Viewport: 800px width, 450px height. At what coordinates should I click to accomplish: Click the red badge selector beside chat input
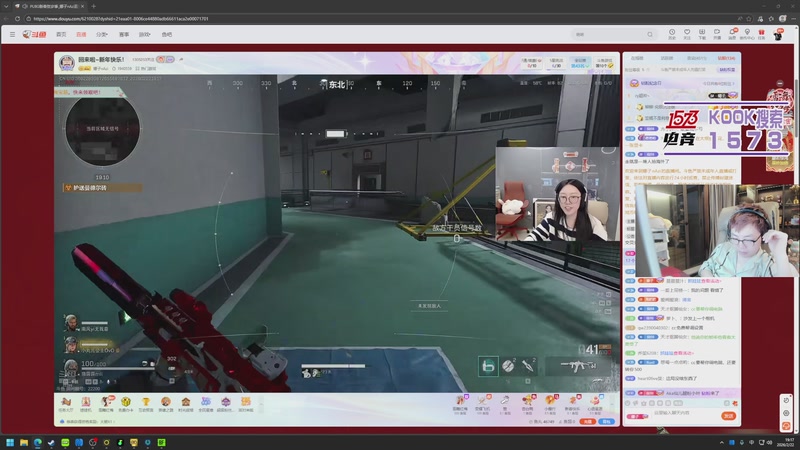click(638, 416)
